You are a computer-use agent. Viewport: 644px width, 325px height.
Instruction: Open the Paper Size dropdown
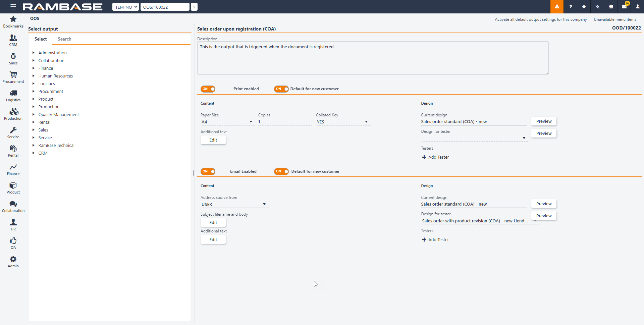(227, 122)
